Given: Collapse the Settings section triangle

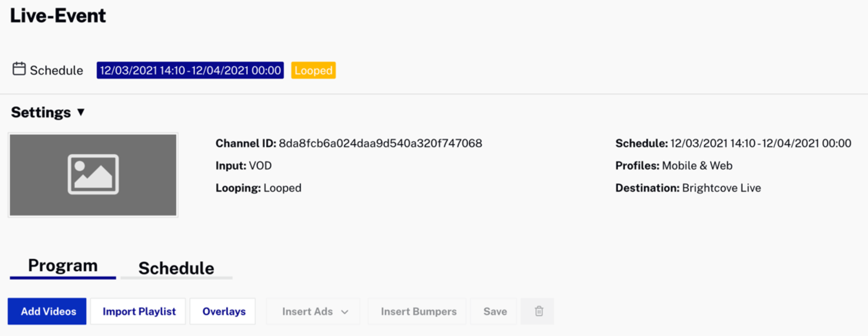Looking at the screenshot, I should point(81,112).
